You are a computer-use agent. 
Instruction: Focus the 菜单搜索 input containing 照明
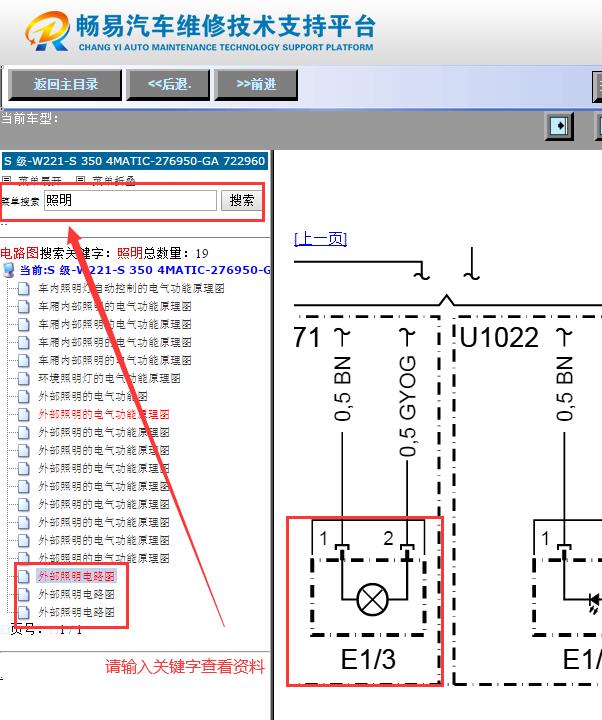130,201
